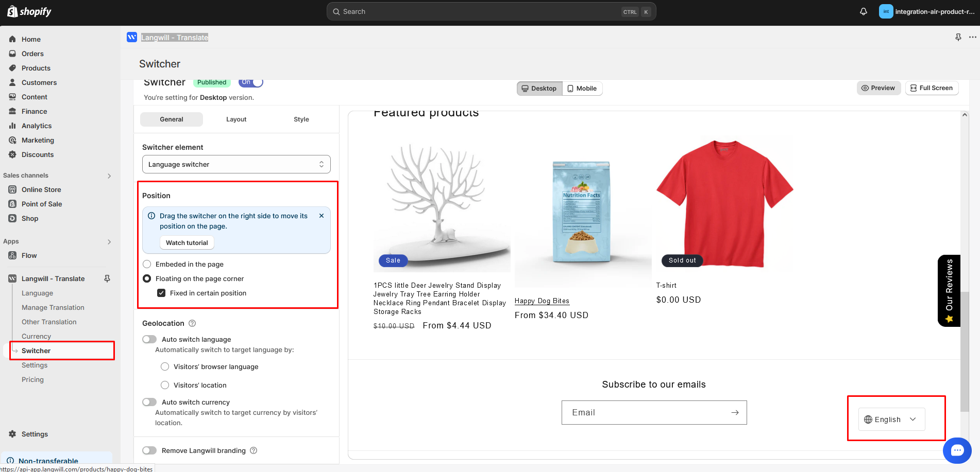Open the chat support bubble

[x=957, y=450]
